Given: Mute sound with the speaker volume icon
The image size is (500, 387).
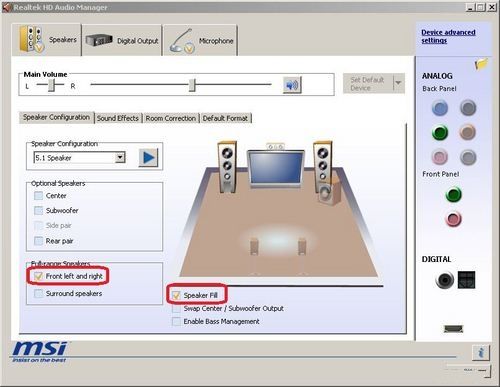Looking at the screenshot, I should click(292, 85).
